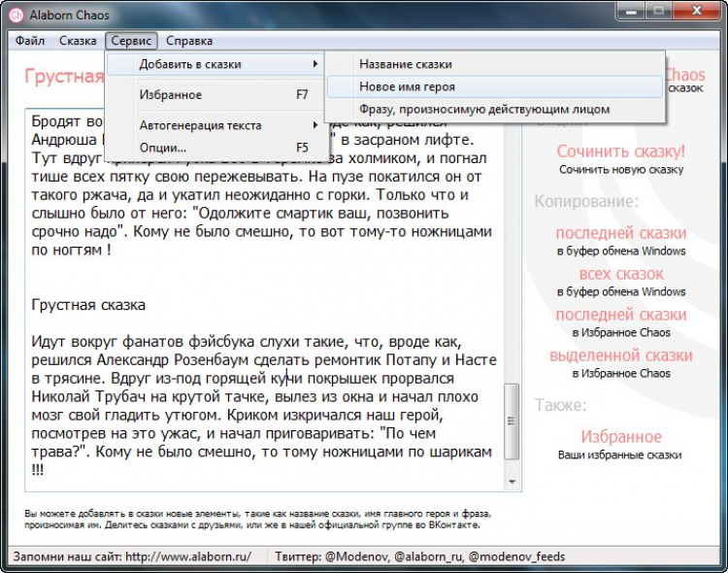
Task: Click status bar text 'Запомни наш сайт'
Action: click(132, 556)
